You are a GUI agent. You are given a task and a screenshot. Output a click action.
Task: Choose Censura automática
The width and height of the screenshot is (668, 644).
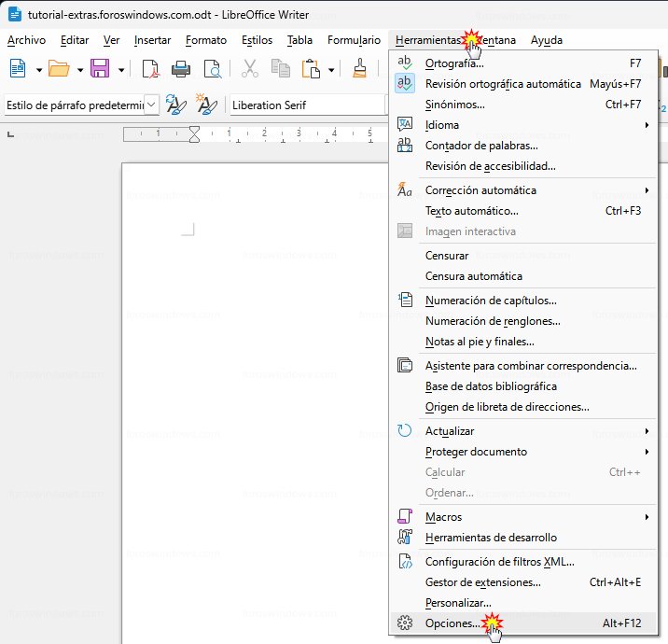522,275
